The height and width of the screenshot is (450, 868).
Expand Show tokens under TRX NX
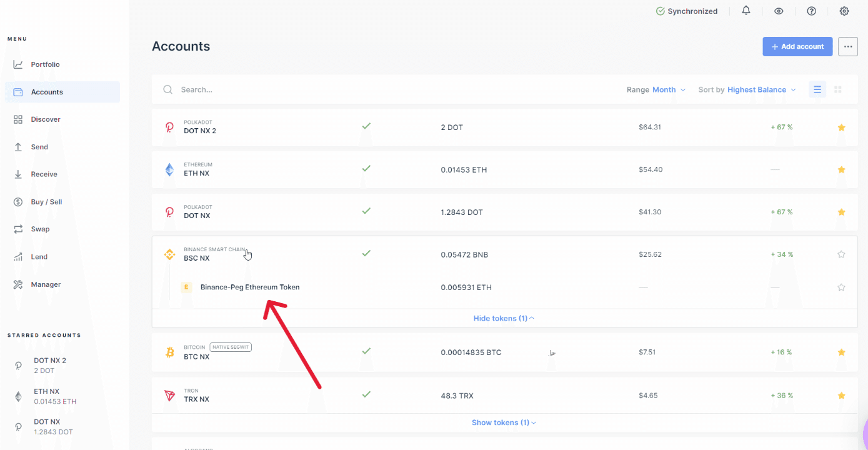504,422
